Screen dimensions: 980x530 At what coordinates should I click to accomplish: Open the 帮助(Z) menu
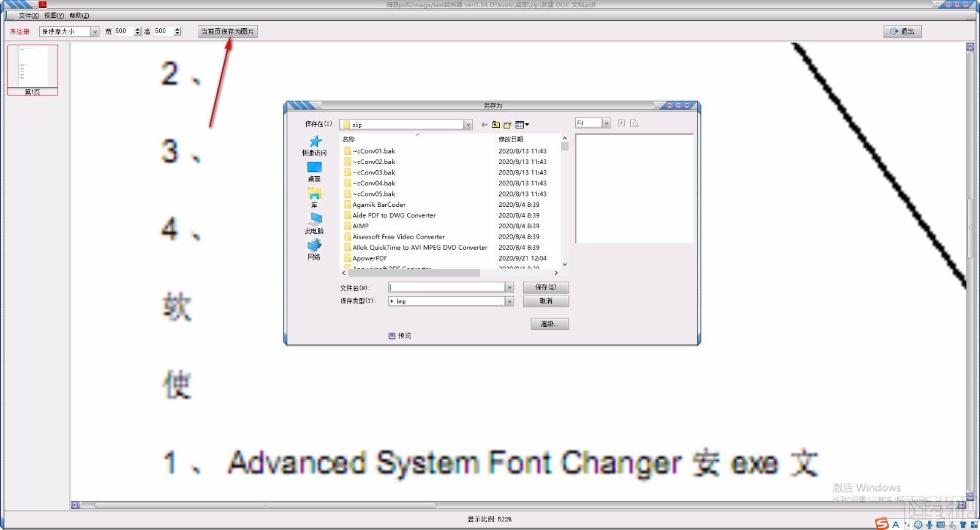click(79, 15)
